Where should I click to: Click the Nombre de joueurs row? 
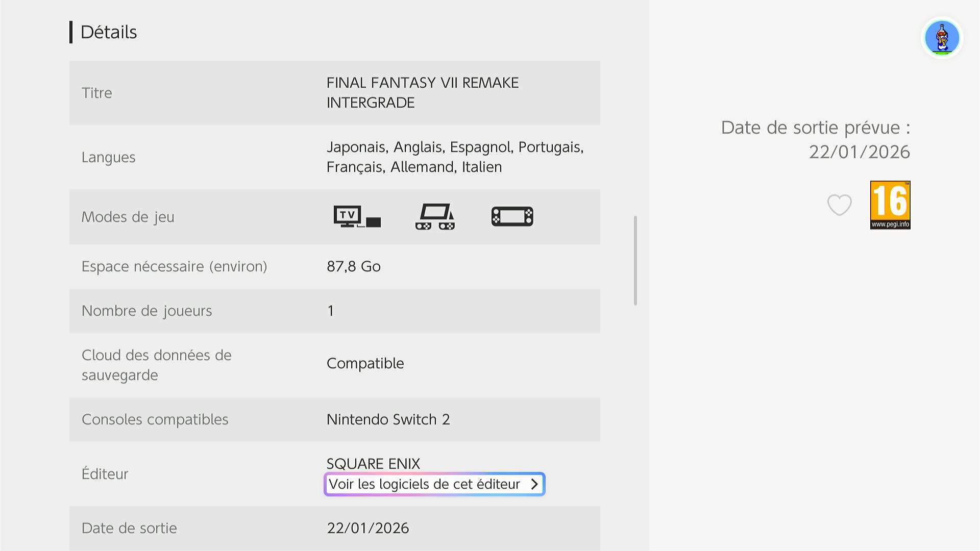coord(334,311)
